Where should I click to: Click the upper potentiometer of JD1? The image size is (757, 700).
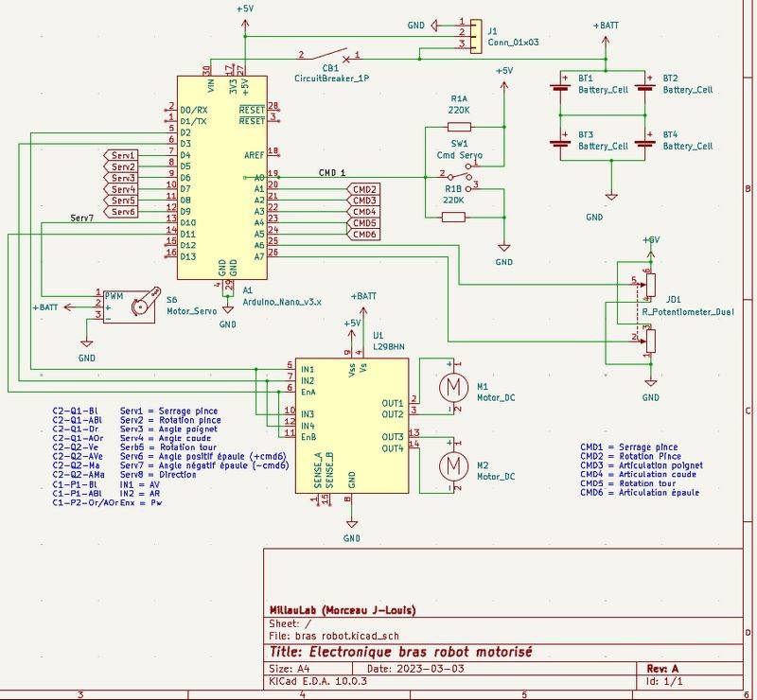coord(651,285)
